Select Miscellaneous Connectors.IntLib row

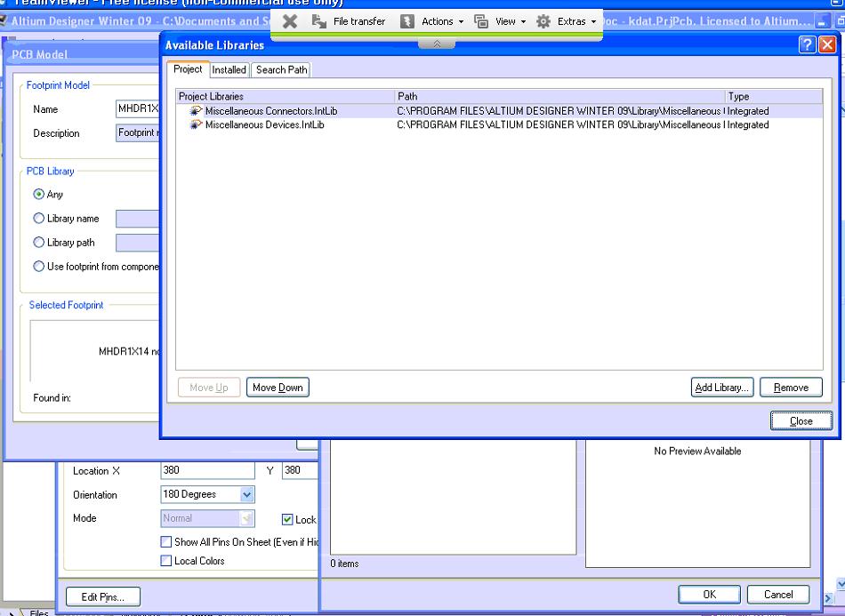tap(500, 111)
